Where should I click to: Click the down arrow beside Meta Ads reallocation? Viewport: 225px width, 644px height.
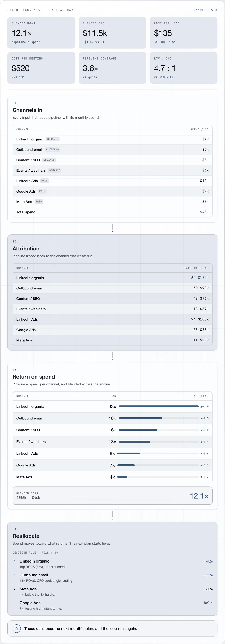[14, 589]
